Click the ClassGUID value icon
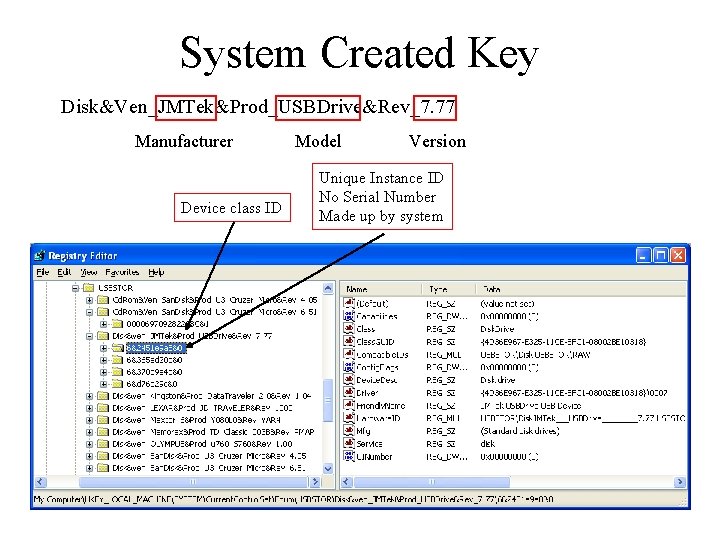The width and height of the screenshot is (720, 540). (349, 342)
